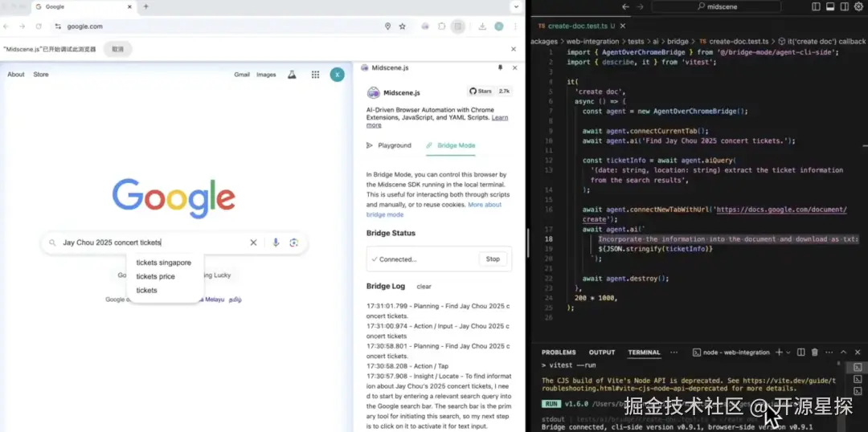Open the Store link on Google
This screenshot has height=432, width=868.
pos(41,75)
